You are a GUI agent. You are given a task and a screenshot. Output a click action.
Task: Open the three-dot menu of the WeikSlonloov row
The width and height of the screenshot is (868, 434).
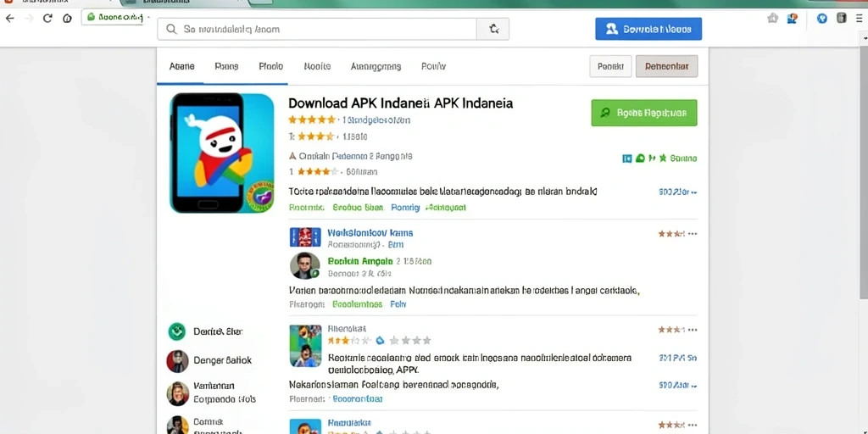click(x=692, y=234)
